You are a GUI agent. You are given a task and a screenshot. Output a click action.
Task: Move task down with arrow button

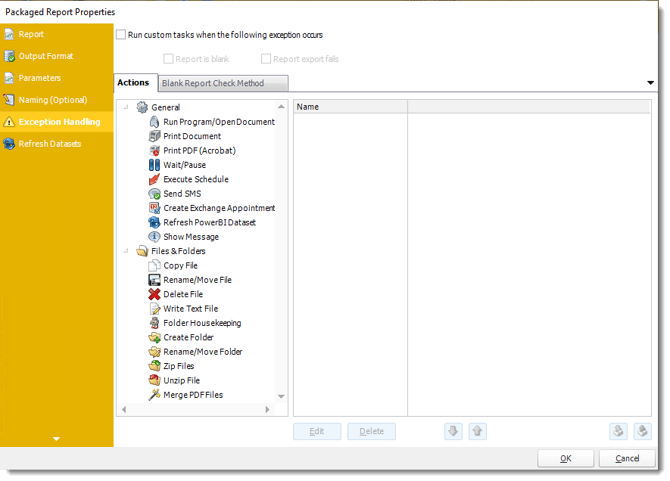point(453,431)
